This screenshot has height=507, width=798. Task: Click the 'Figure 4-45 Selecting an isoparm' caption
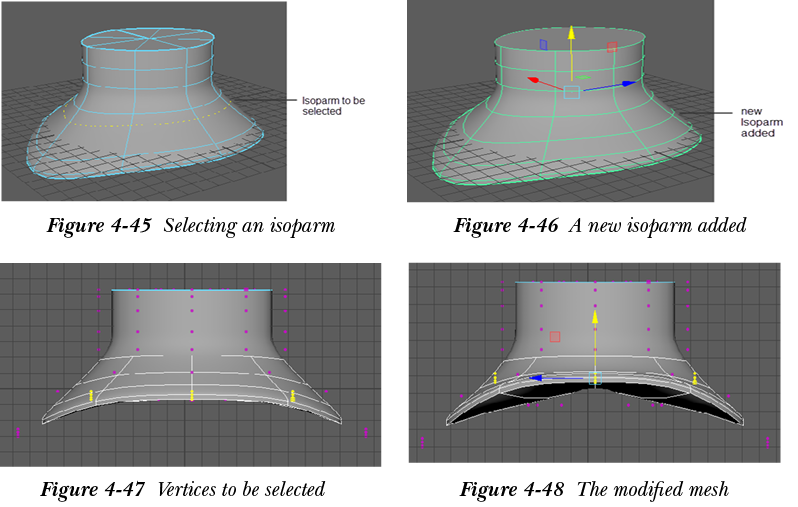191,226
